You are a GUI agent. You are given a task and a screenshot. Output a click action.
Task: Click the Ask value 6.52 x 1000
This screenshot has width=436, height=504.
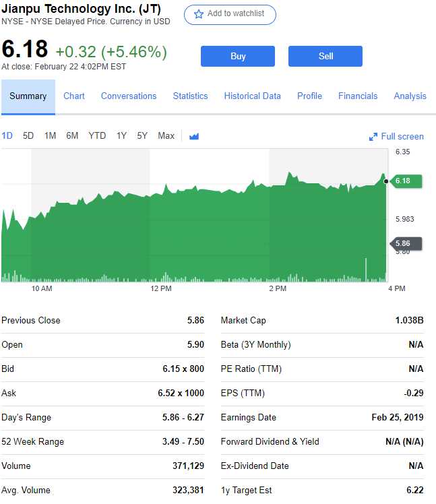[x=181, y=393]
